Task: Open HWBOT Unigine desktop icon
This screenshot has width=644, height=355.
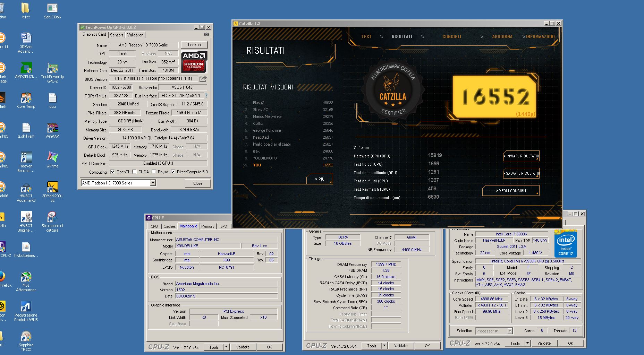Action: pos(26,222)
